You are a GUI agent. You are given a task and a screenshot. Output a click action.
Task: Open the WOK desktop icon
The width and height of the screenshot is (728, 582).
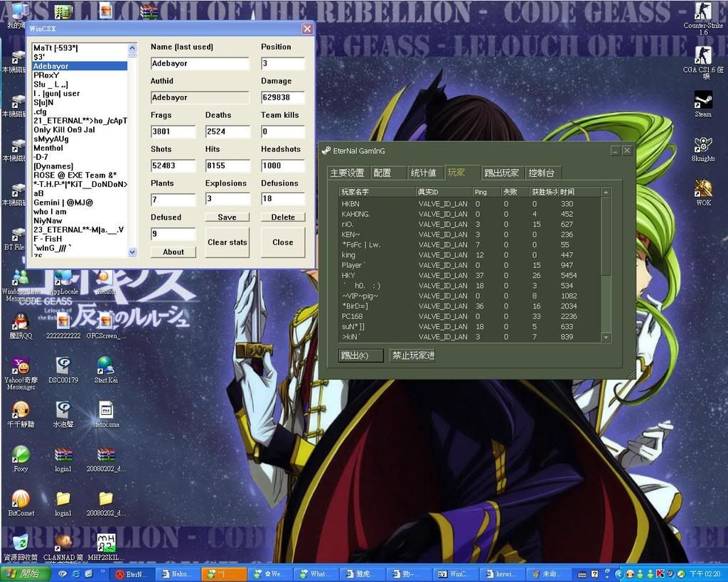pos(703,190)
